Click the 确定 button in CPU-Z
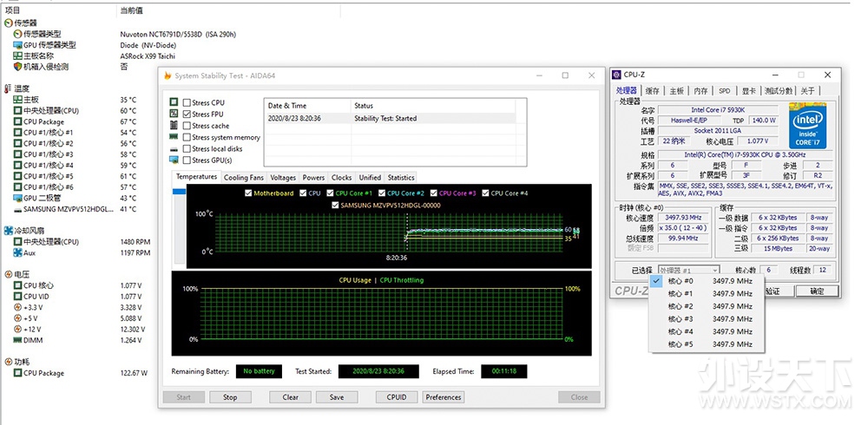 pos(817,291)
